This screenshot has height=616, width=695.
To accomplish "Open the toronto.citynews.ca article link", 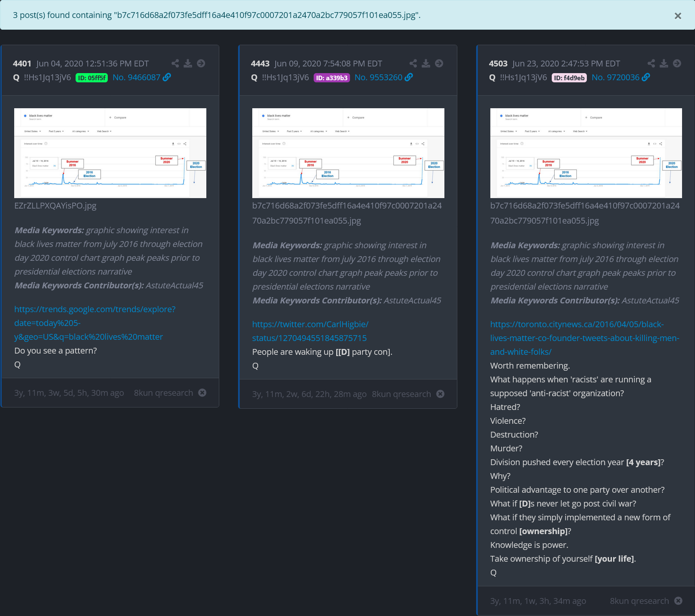I will click(x=585, y=338).
